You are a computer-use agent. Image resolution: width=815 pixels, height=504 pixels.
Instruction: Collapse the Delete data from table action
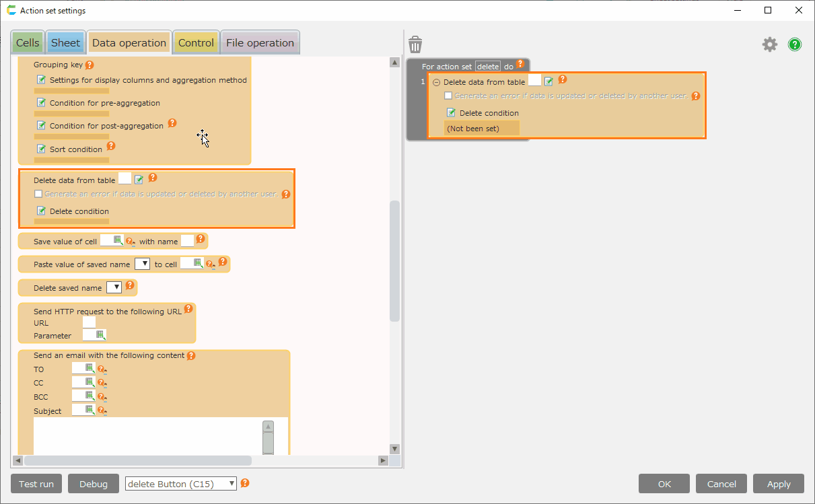pyautogui.click(x=436, y=82)
